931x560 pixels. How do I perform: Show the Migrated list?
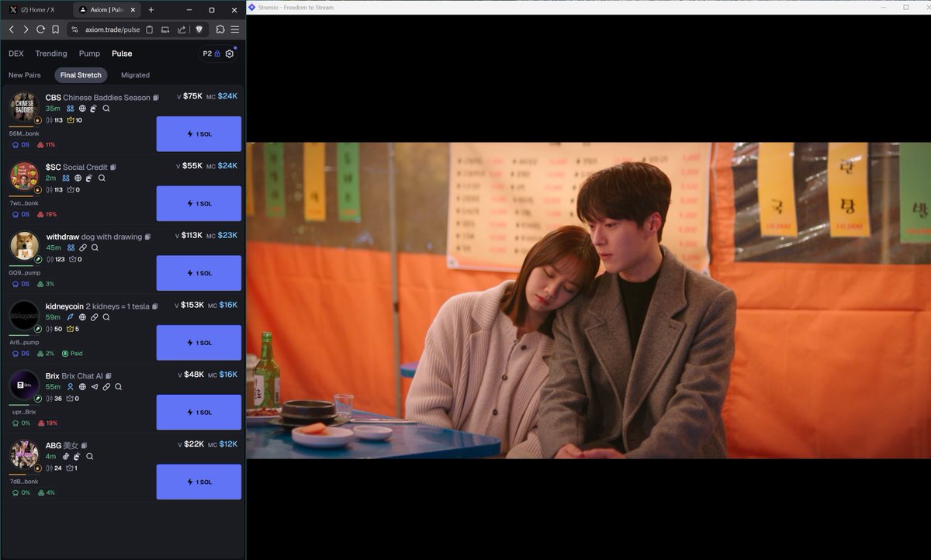135,75
